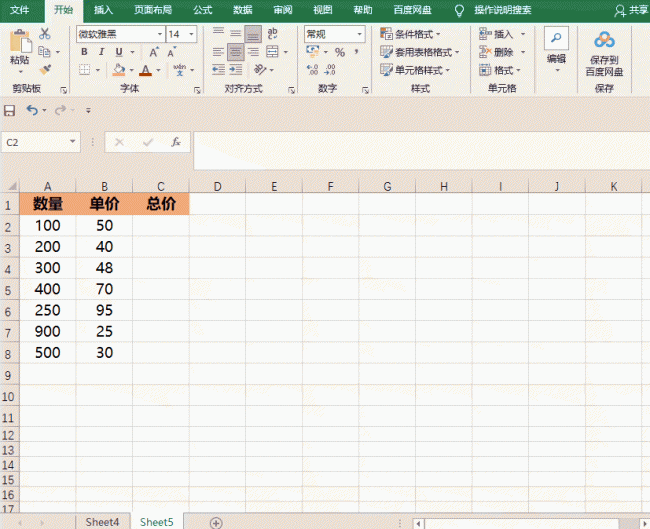Click the phonetic guide wén icon
The image size is (650, 529).
(179, 70)
